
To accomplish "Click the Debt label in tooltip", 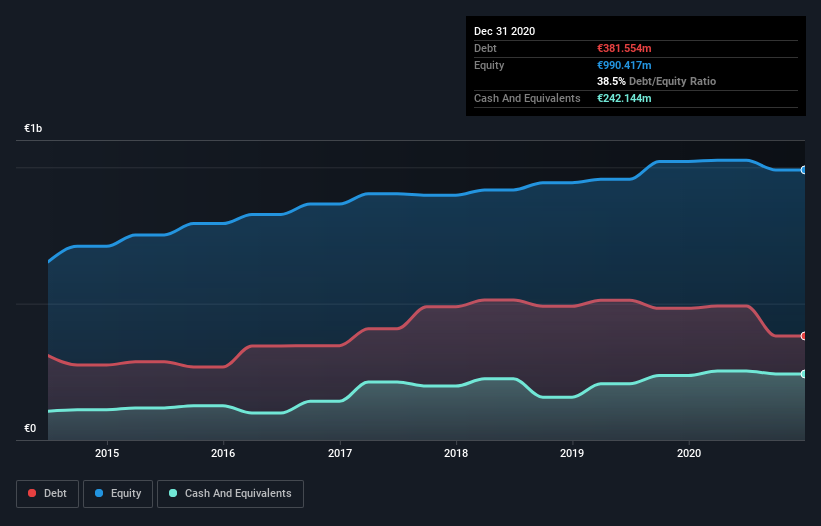I will pyautogui.click(x=485, y=48).
